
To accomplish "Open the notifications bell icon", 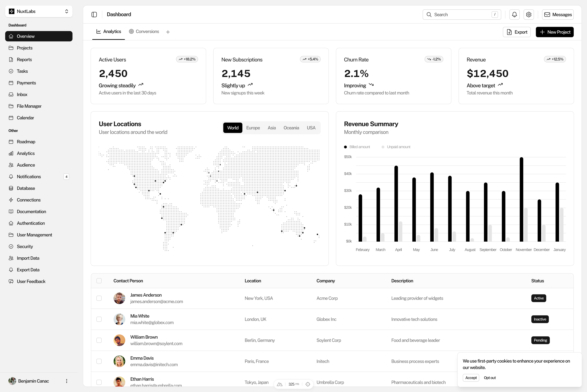I will point(514,15).
